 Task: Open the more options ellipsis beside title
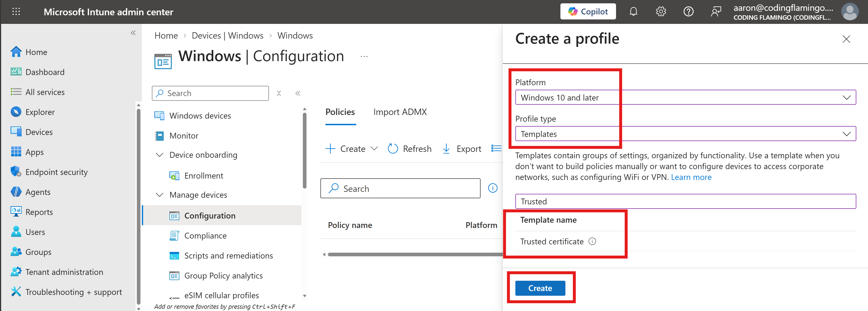coord(364,57)
